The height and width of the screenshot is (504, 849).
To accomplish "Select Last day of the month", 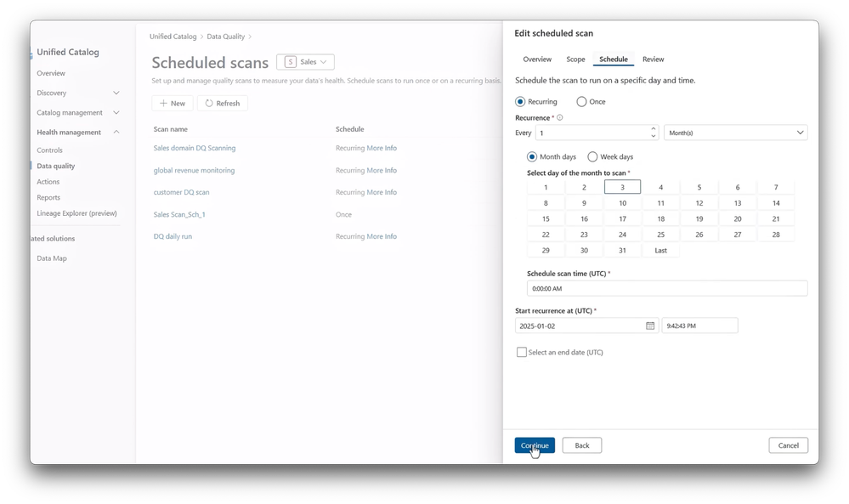I will [x=660, y=251].
